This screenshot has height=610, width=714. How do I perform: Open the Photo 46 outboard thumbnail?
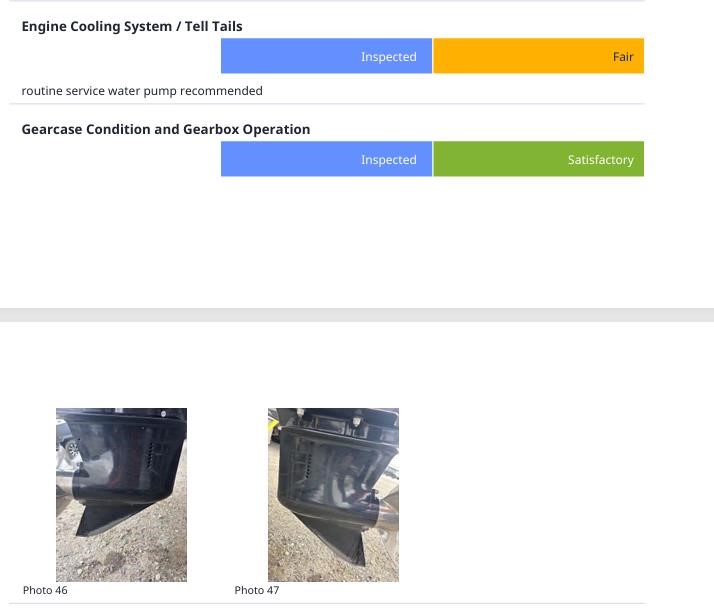[121, 494]
